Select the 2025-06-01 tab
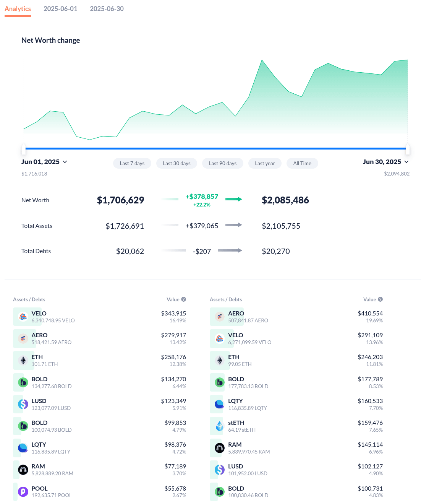The height and width of the screenshot is (504, 421). 60,9
